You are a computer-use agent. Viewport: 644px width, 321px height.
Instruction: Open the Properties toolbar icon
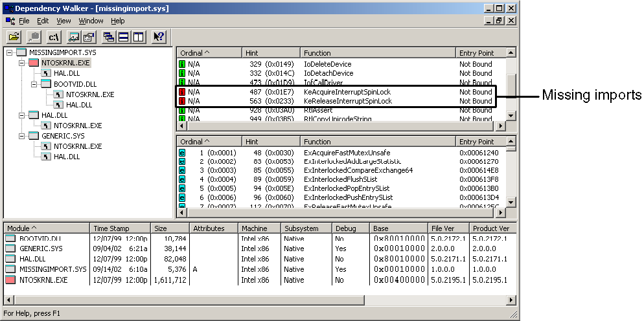(87, 37)
